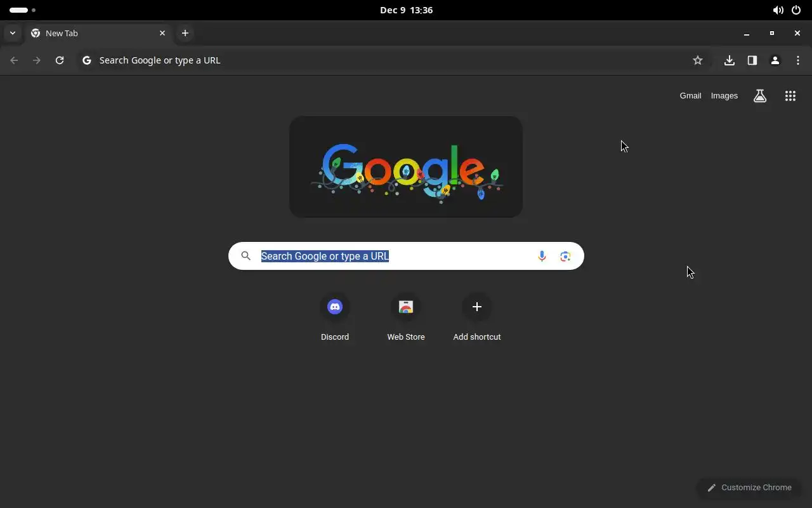Viewport: 812px width, 508px height.
Task: Minimize the Chrome window
Action: [x=747, y=33]
